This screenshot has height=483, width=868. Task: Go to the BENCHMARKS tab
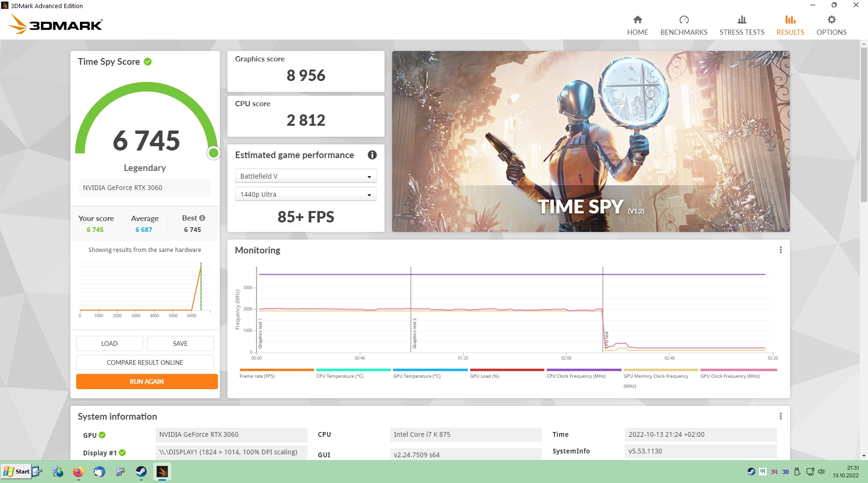point(684,25)
